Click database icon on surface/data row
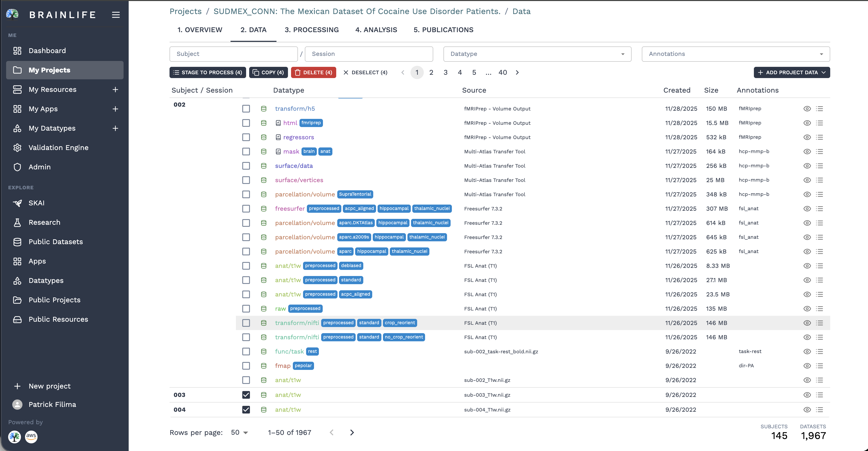 264,166
